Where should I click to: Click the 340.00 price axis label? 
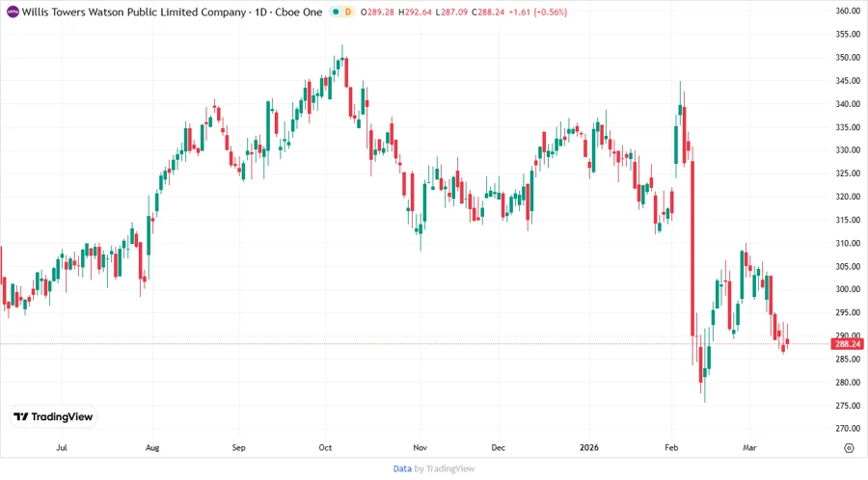point(848,104)
